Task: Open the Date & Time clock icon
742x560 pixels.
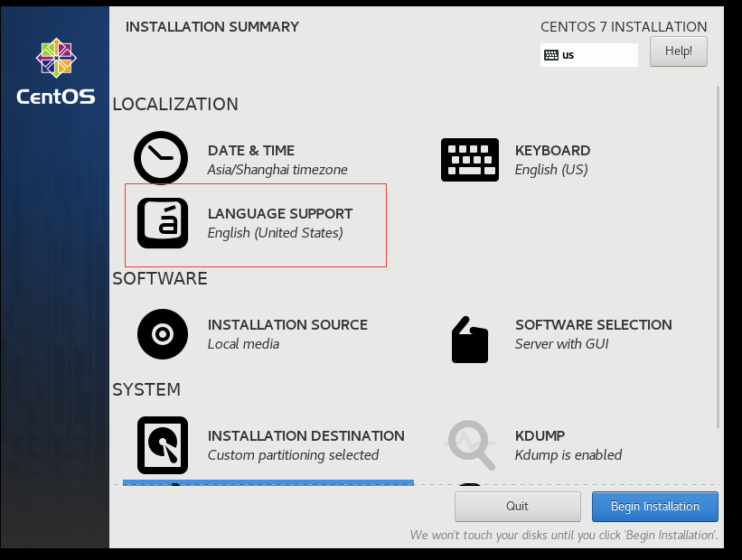Action: pyautogui.click(x=161, y=157)
